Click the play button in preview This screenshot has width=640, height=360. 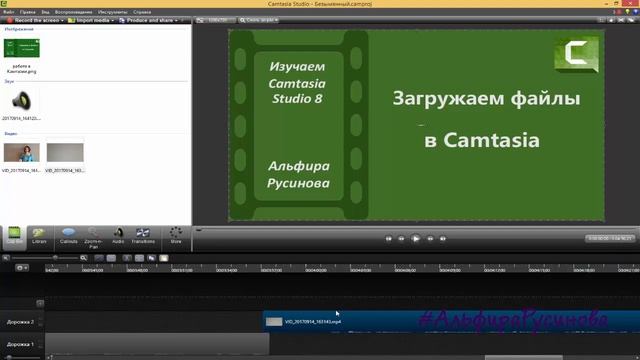tap(416, 239)
